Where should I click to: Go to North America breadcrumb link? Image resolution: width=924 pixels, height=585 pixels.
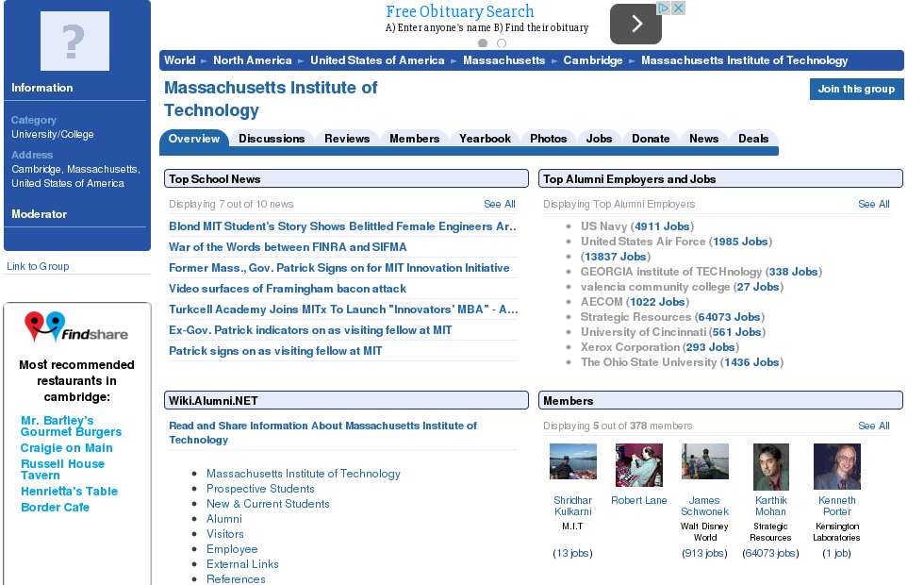click(253, 60)
